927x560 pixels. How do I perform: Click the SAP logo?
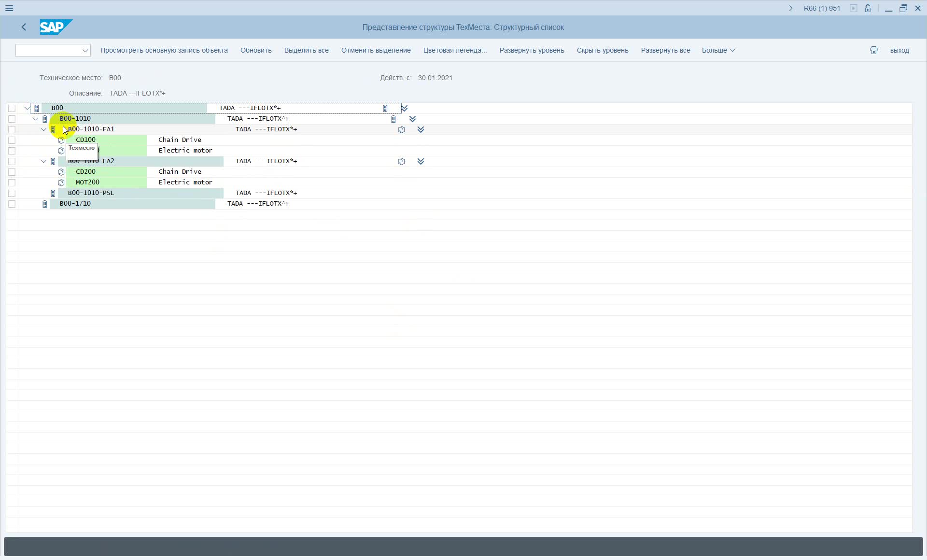pos(56,27)
